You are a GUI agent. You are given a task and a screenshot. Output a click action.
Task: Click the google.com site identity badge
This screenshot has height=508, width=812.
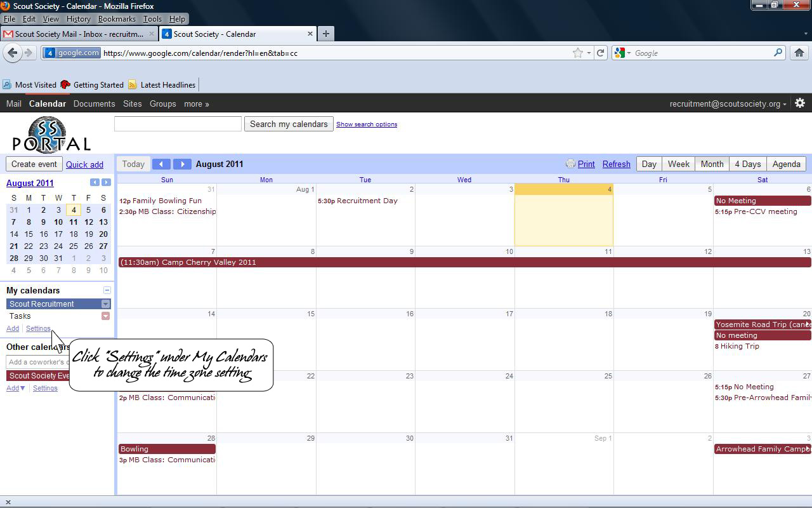coord(72,53)
